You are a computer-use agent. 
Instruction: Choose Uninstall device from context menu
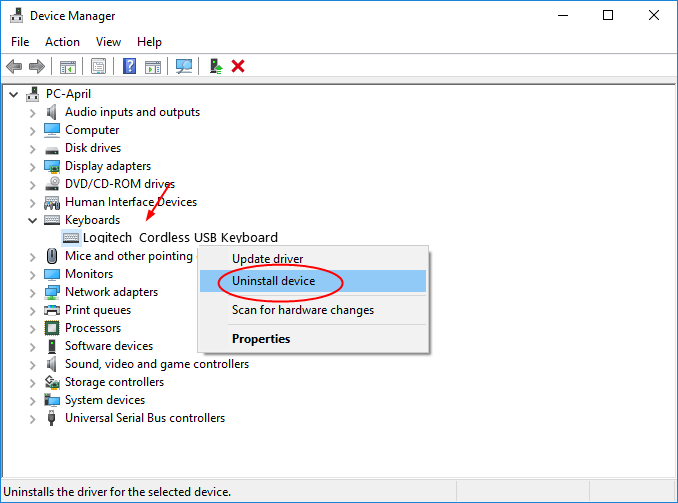(x=273, y=281)
